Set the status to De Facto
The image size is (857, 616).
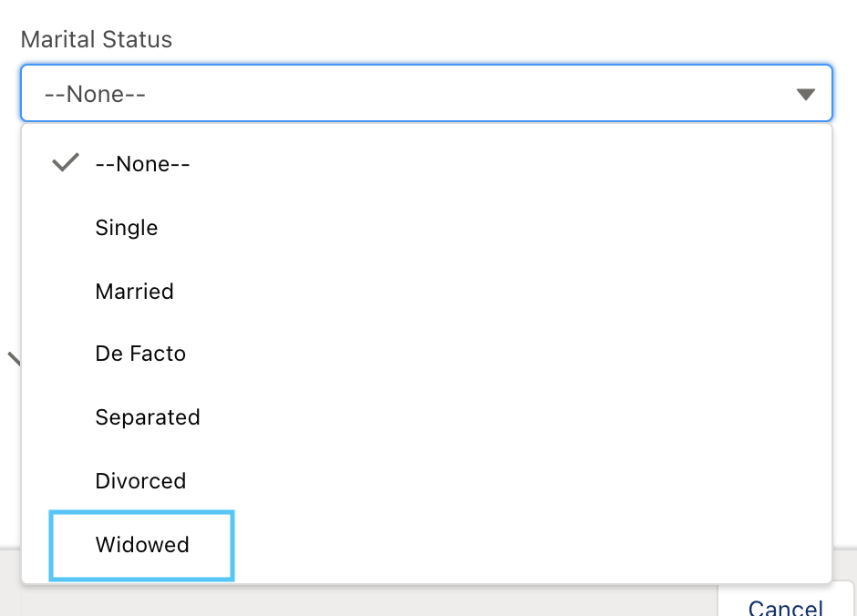point(140,354)
